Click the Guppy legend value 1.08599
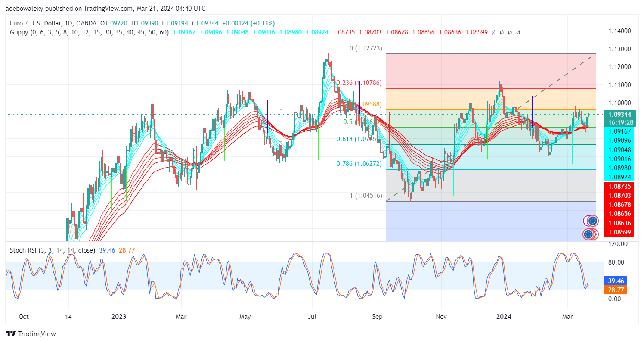Image resolution: width=644 pixels, height=343 pixels. (476, 32)
